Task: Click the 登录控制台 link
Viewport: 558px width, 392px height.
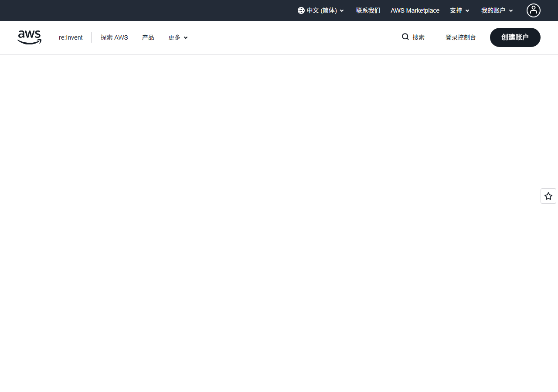Action: (x=461, y=37)
